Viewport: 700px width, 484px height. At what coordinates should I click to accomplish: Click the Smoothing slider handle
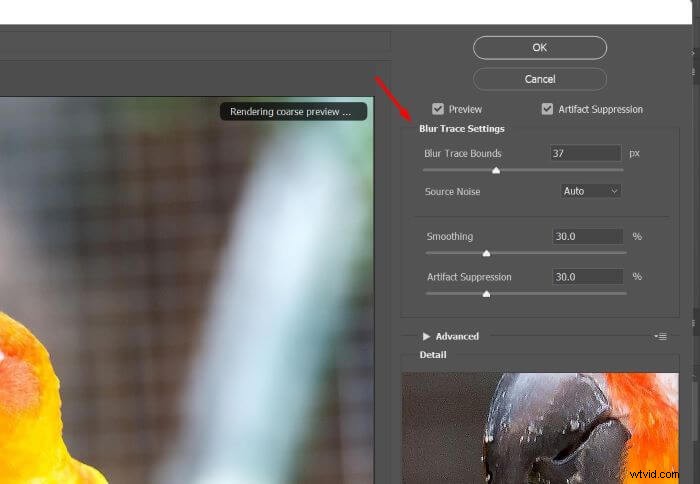[x=487, y=254]
